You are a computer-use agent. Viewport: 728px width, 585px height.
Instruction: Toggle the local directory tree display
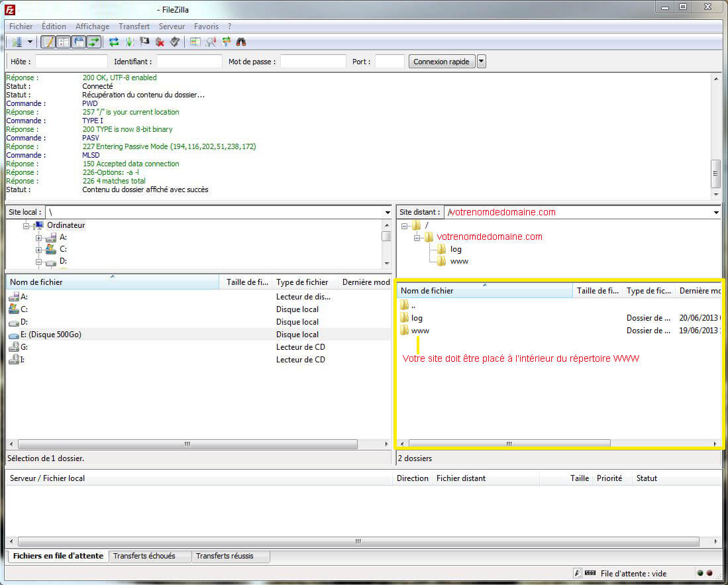point(63,42)
